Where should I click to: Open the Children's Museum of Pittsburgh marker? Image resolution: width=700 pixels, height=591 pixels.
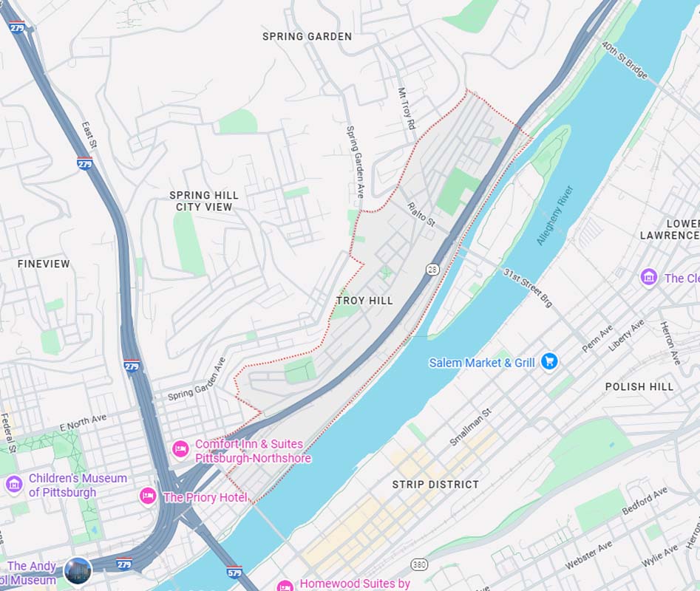[14, 484]
